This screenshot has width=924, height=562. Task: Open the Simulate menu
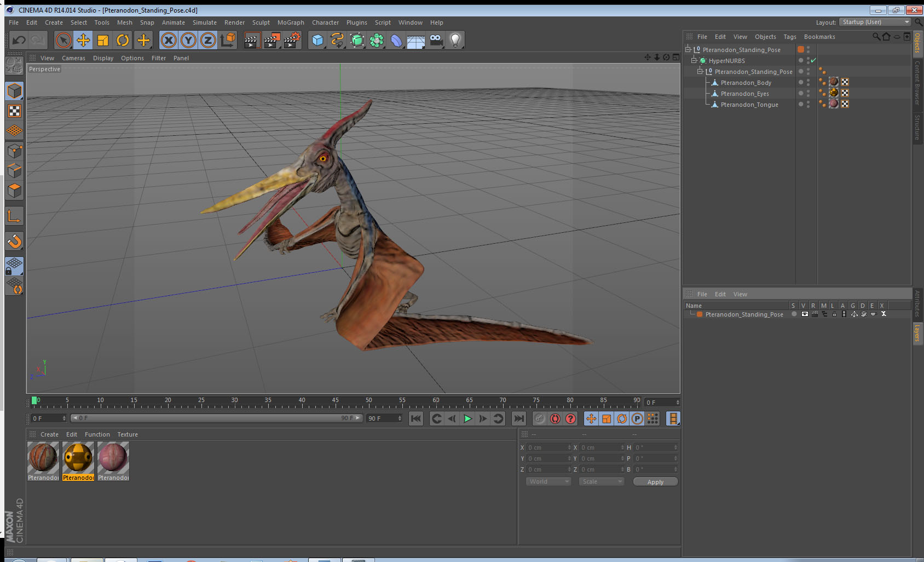[x=204, y=22]
